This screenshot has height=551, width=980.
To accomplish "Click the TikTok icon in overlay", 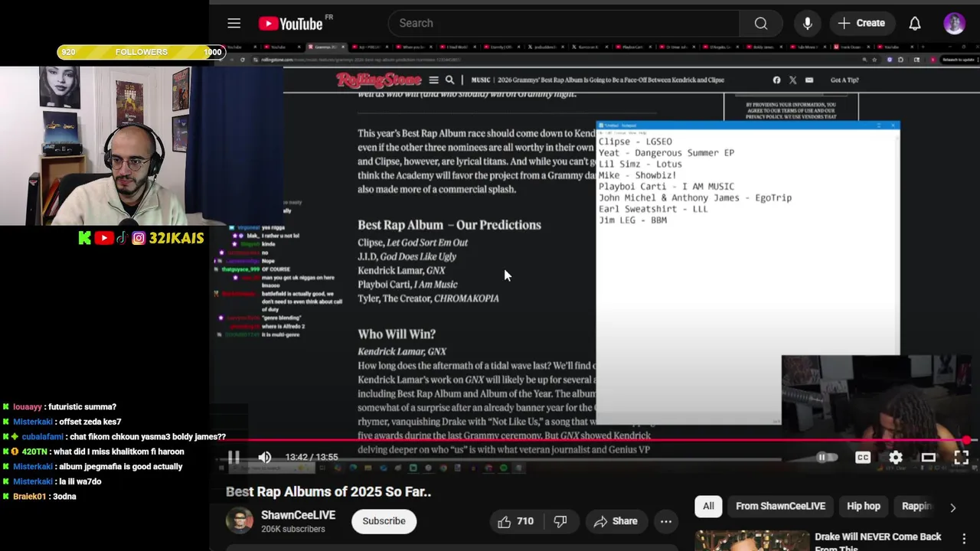I will 122,238.
